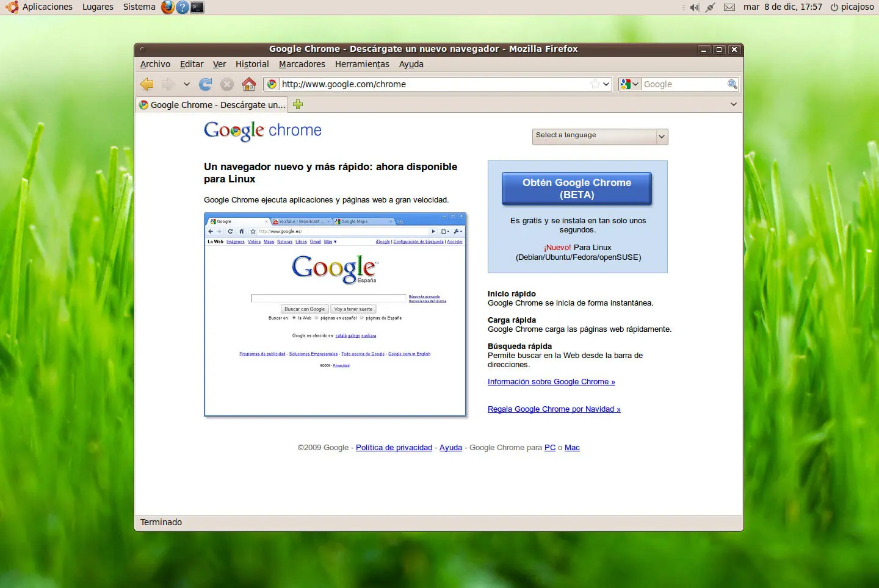Screen dimensions: 879x588
Task: Open the list all tabs dropdown
Action: pyautogui.click(x=734, y=104)
